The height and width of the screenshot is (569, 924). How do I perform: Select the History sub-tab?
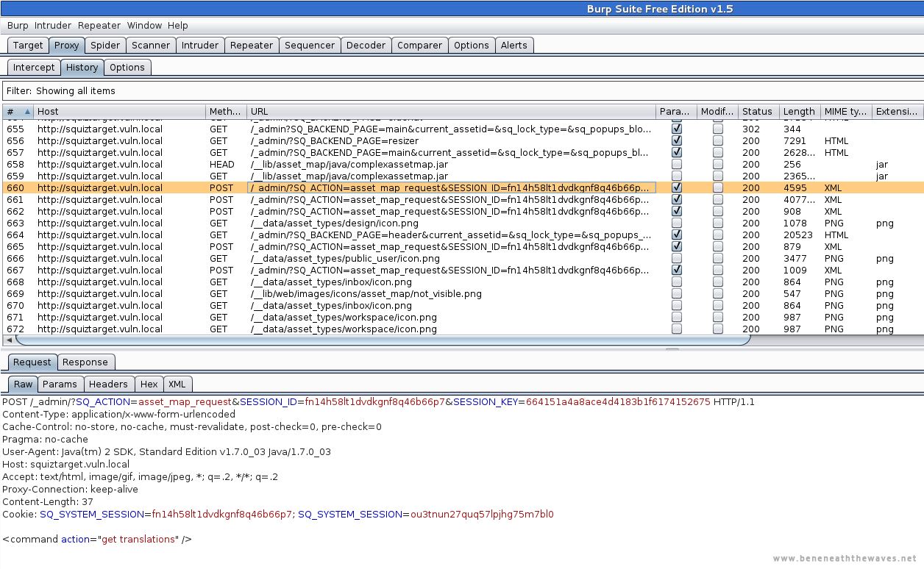click(82, 67)
